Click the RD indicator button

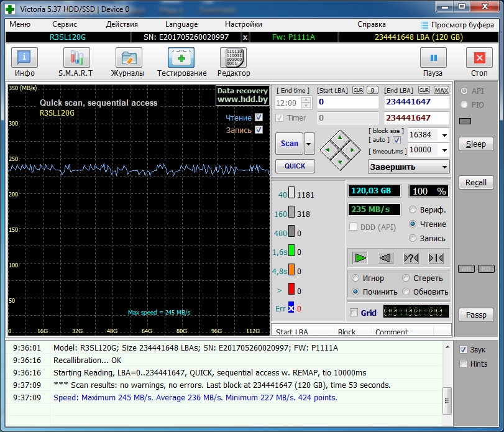point(486,269)
